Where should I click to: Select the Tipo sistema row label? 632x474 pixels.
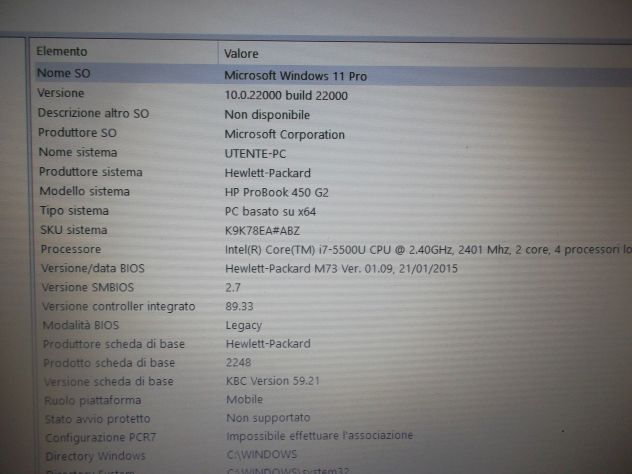tap(74, 211)
